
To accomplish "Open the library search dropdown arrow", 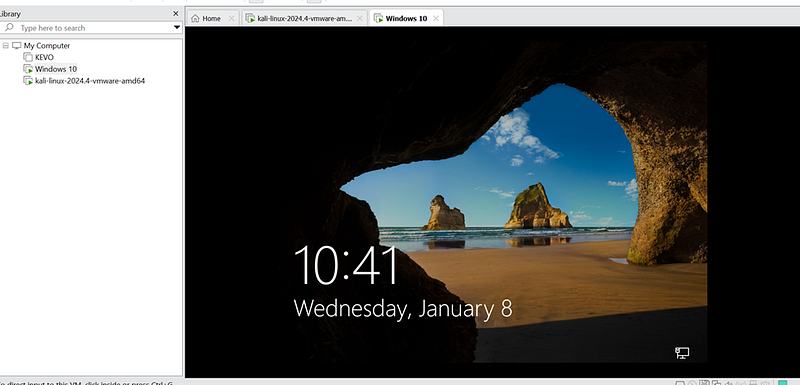I will click(177, 28).
